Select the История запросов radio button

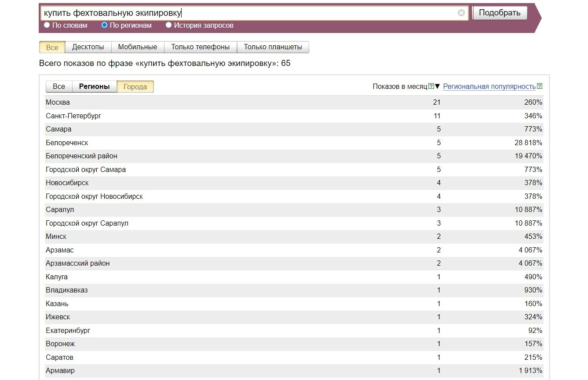tap(168, 25)
